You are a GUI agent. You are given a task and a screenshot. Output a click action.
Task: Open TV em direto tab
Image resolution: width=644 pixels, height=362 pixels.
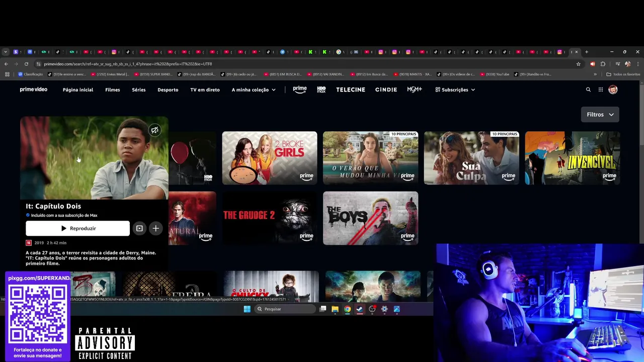205,89
